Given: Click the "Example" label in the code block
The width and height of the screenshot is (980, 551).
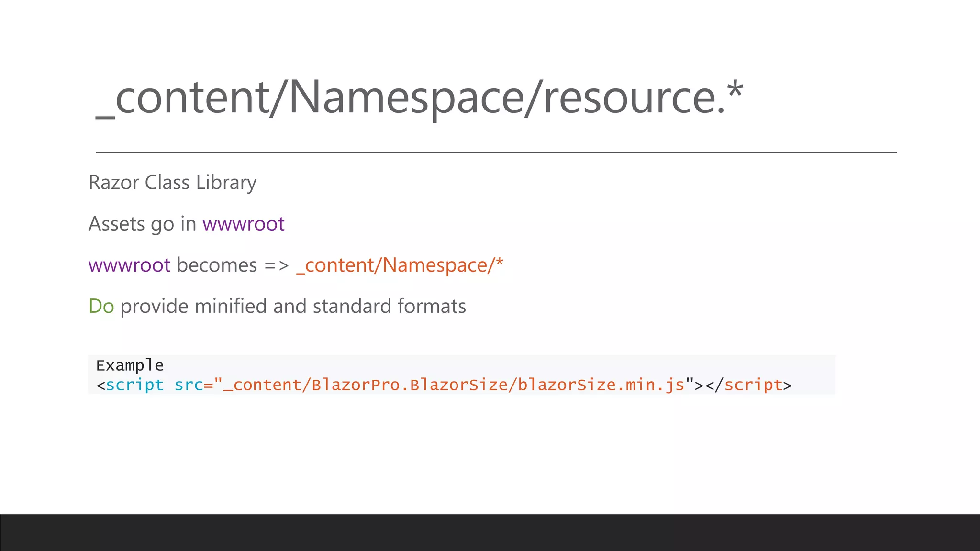Looking at the screenshot, I should pyautogui.click(x=130, y=365).
